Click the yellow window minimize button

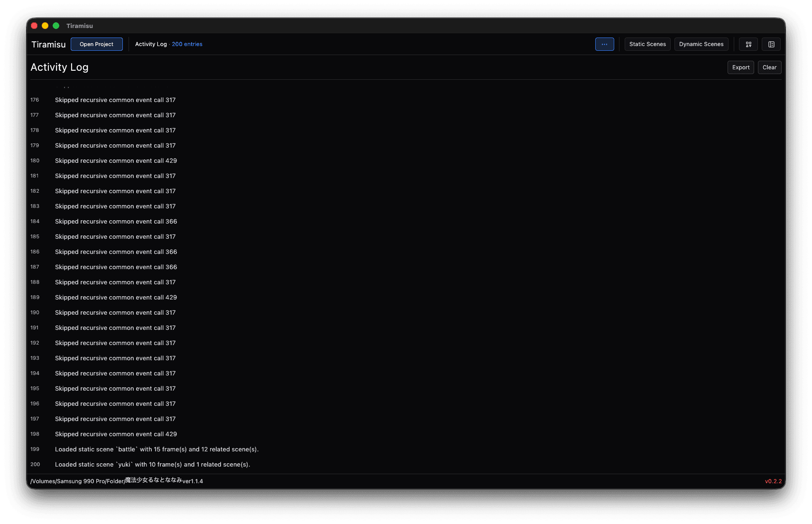tap(45, 26)
